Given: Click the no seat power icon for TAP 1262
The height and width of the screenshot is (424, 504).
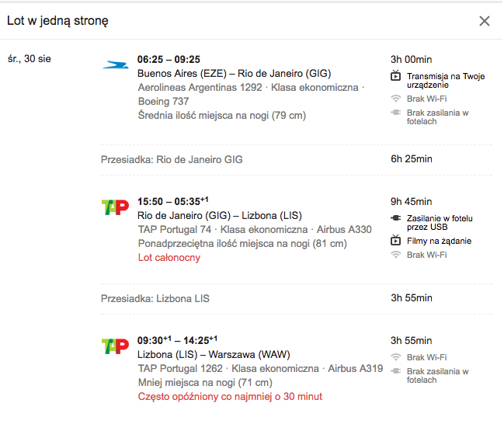Looking at the screenshot, I should 396,371.
